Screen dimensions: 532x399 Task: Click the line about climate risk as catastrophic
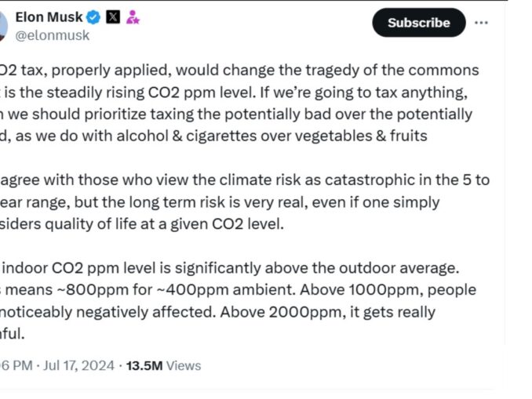click(243, 180)
